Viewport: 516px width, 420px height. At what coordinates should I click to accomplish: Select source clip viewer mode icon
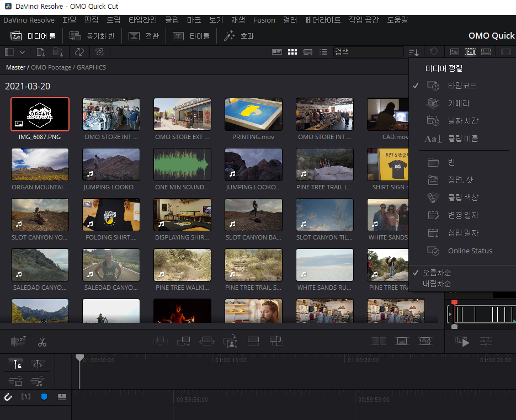[454, 52]
